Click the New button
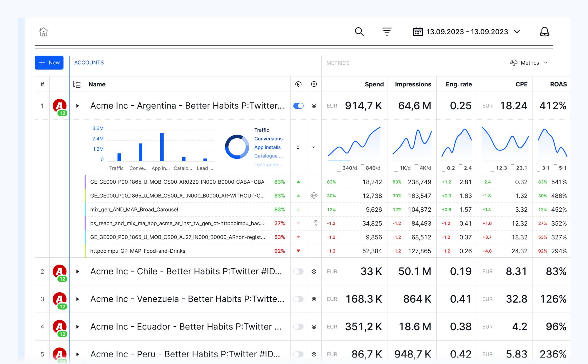Viewport: 588px width, 364px height. (49, 63)
